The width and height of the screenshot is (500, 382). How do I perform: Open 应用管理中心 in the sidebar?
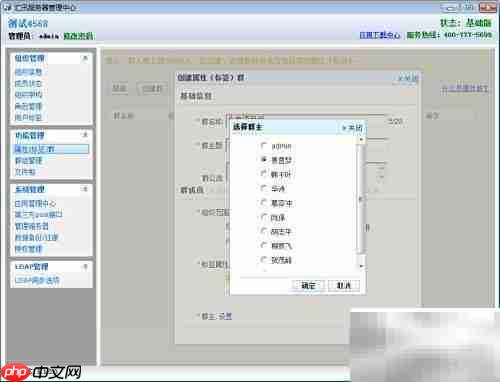coord(35,203)
